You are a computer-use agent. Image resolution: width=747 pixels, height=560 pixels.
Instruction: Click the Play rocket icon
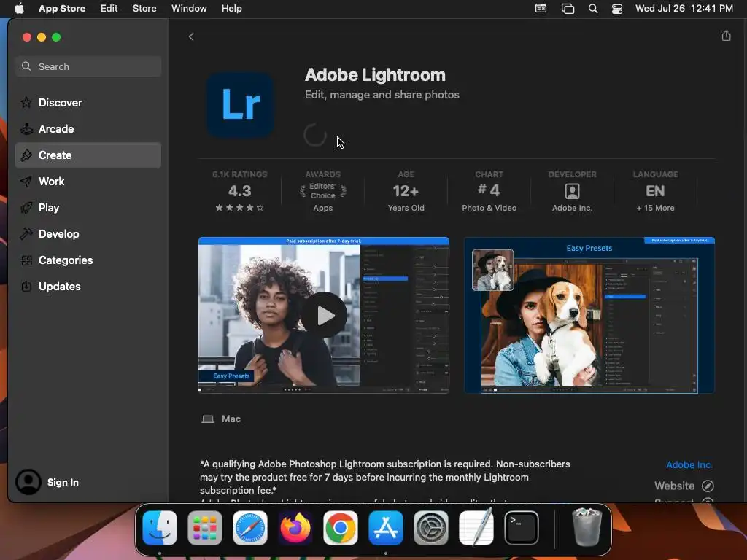26,208
